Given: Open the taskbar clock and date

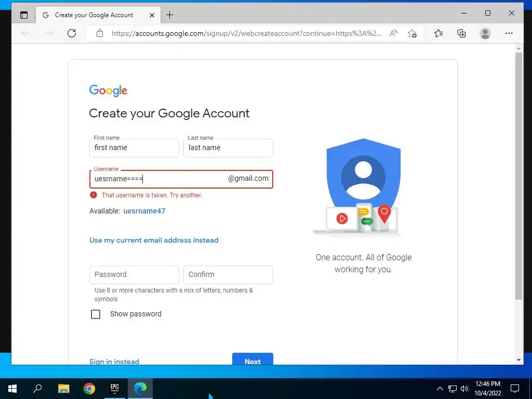Looking at the screenshot, I should 487,389.
